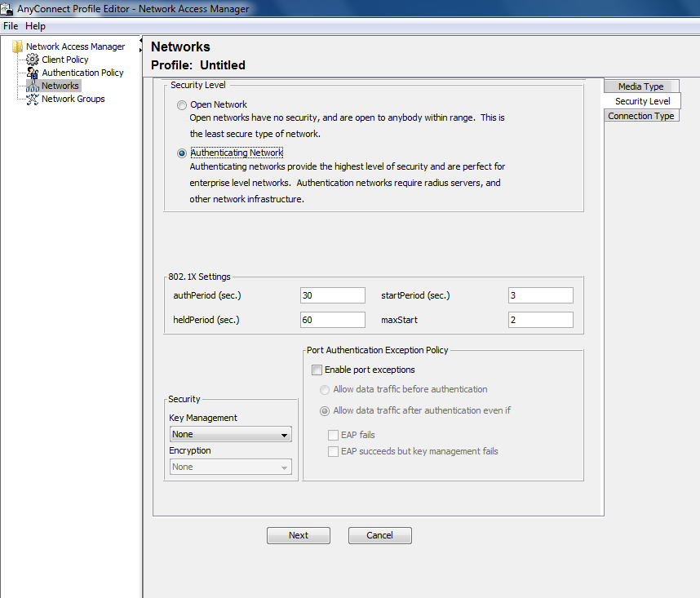This screenshot has height=598, width=700.
Task: Choose the Open Network radio button
Action: (182, 105)
